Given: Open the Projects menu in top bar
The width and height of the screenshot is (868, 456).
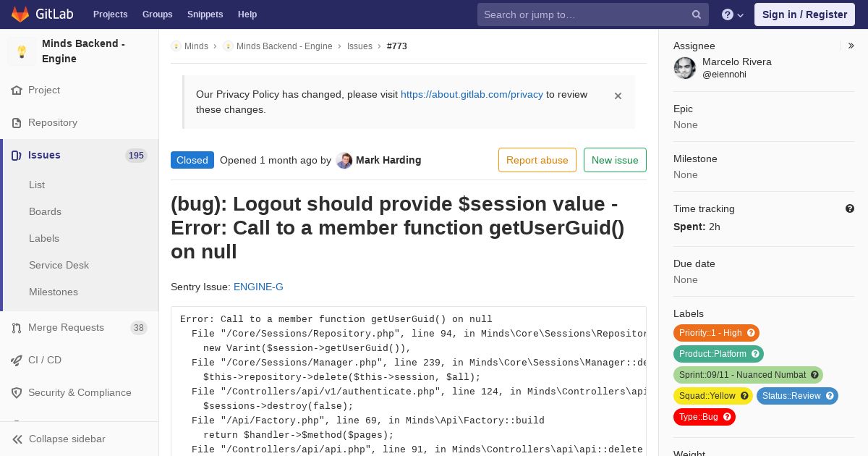Looking at the screenshot, I should (x=111, y=14).
